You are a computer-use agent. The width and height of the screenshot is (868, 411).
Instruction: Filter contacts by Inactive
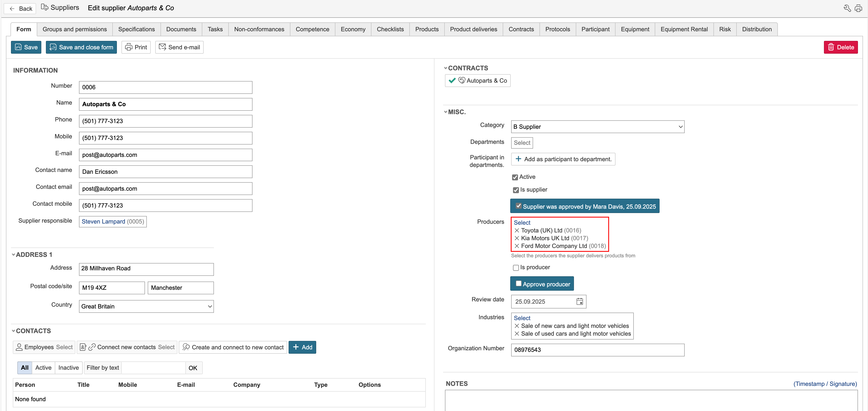[68, 368]
